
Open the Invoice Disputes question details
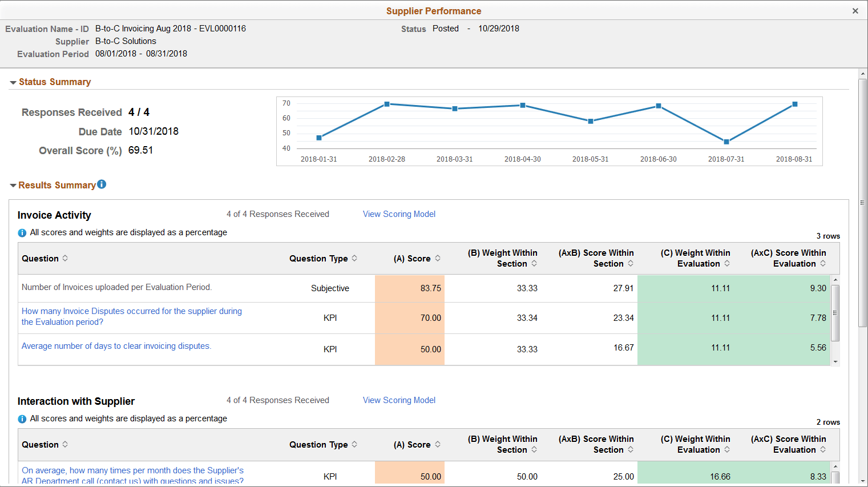click(x=131, y=316)
